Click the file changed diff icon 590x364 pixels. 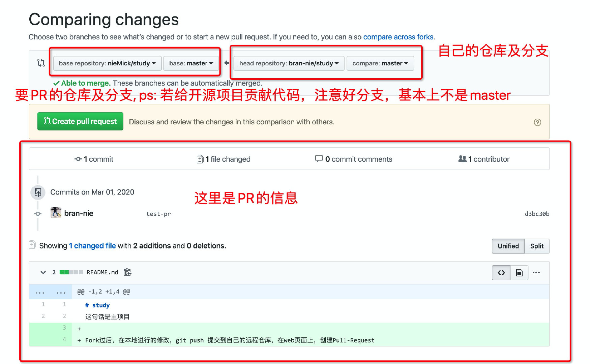(x=200, y=159)
